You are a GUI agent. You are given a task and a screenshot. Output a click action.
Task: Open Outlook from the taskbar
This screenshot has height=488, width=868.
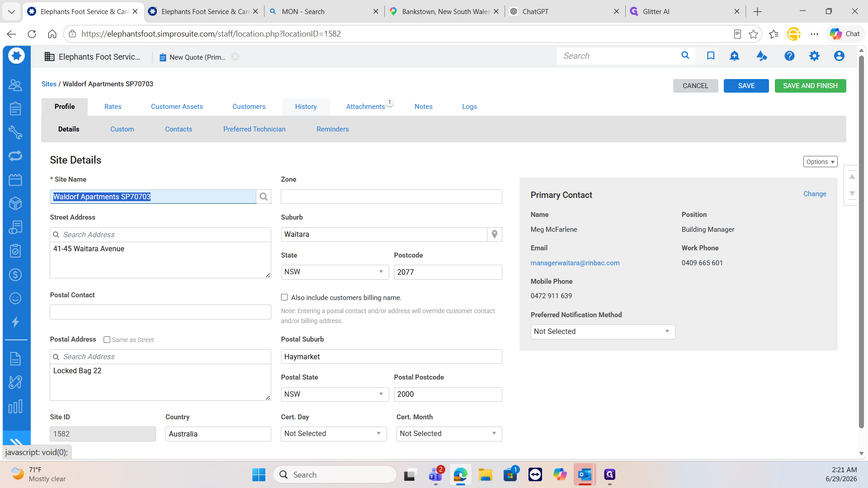[585, 474]
